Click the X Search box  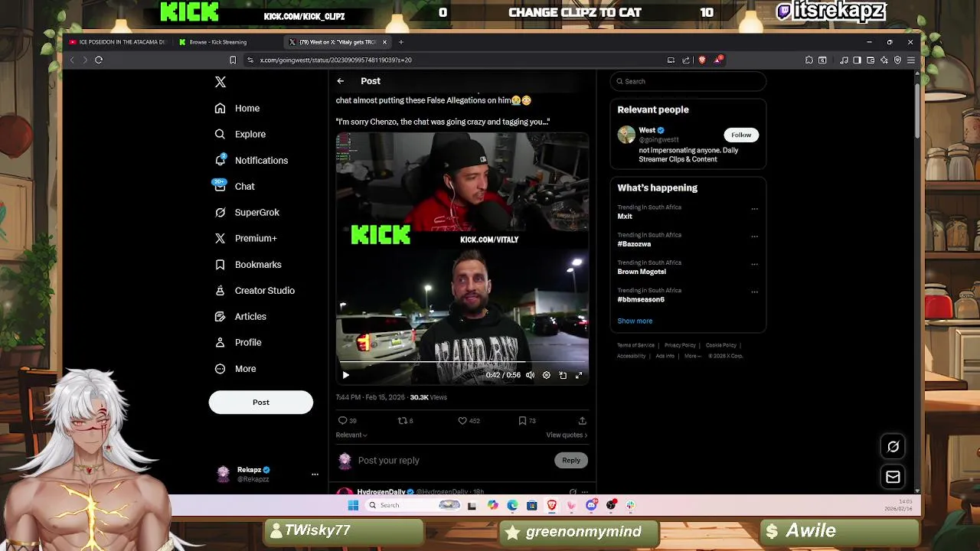click(688, 81)
